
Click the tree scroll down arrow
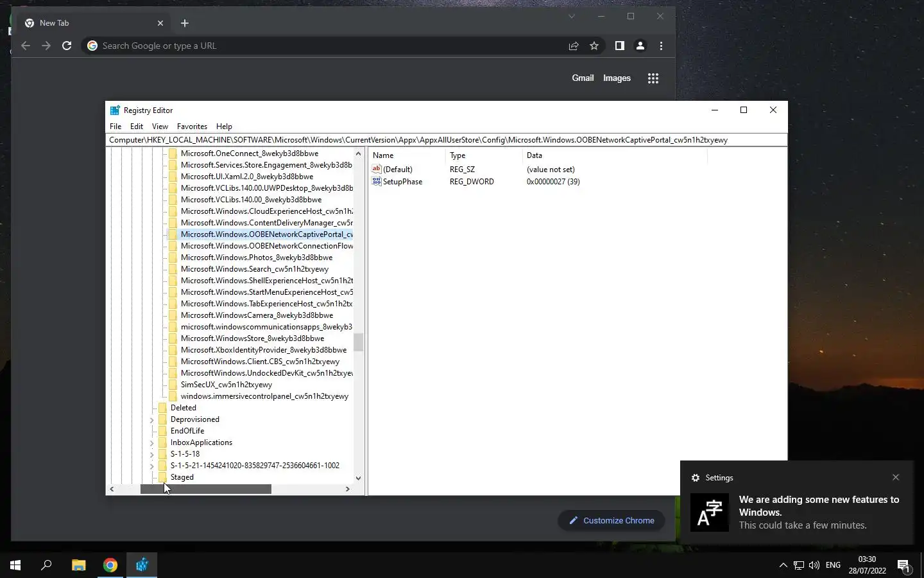pyautogui.click(x=358, y=478)
